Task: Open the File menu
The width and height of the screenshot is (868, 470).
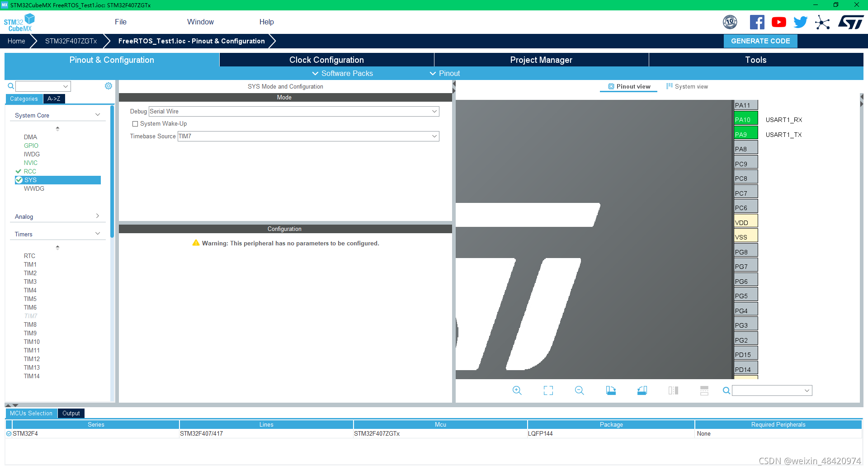Action: click(x=121, y=22)
